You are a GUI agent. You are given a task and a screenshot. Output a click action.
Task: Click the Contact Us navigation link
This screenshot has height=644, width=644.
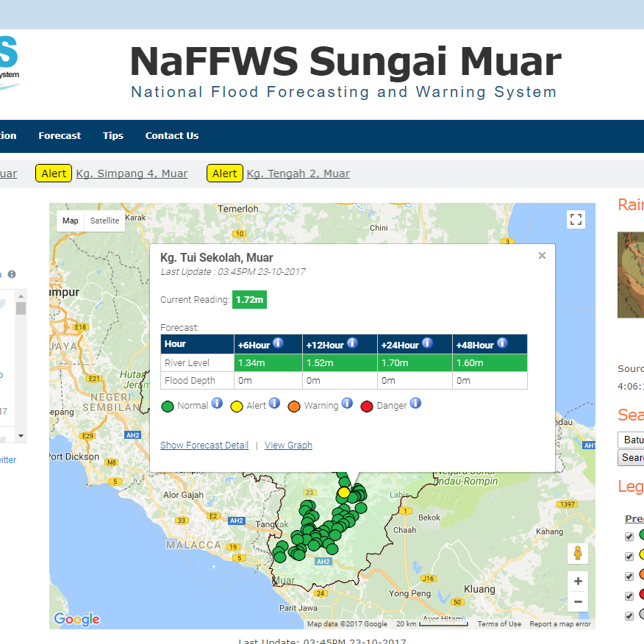click(171, 135)
